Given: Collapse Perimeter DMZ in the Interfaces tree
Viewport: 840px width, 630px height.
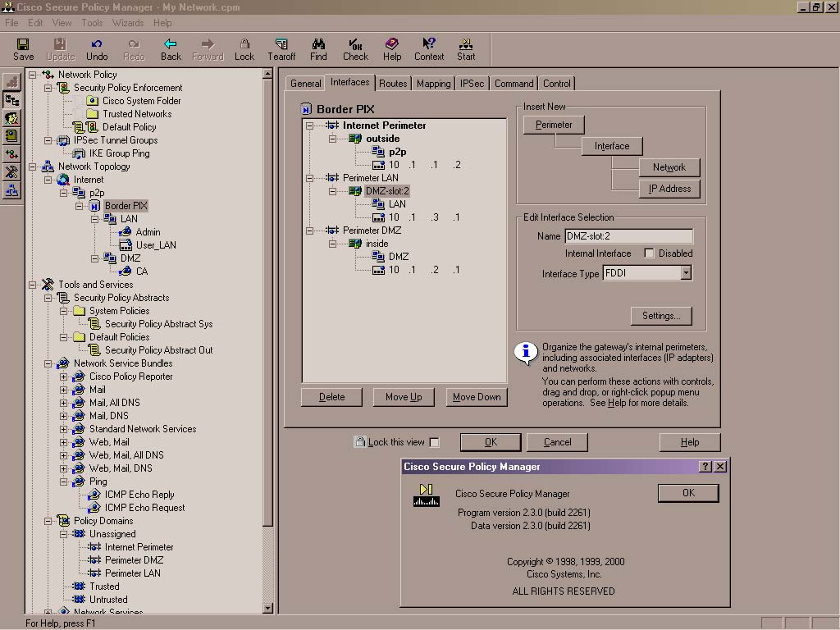Looking at the screenshot, I should click(309, 231).
